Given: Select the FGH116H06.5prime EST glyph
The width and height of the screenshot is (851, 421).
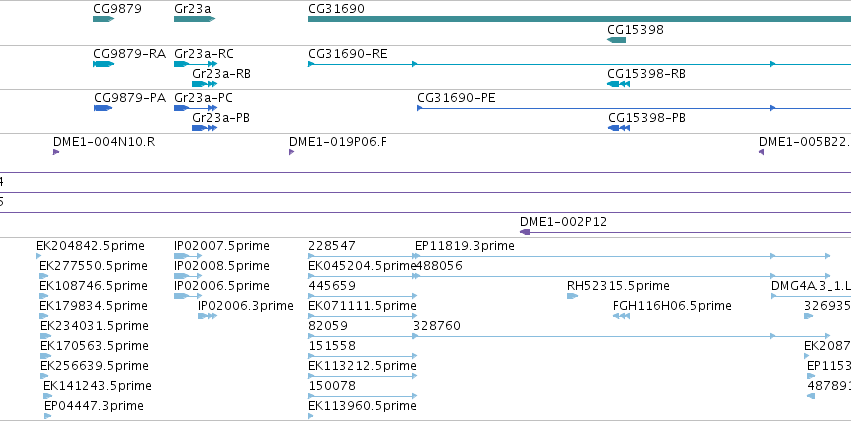Looking at the screenshot, I should tap(621, 316).
